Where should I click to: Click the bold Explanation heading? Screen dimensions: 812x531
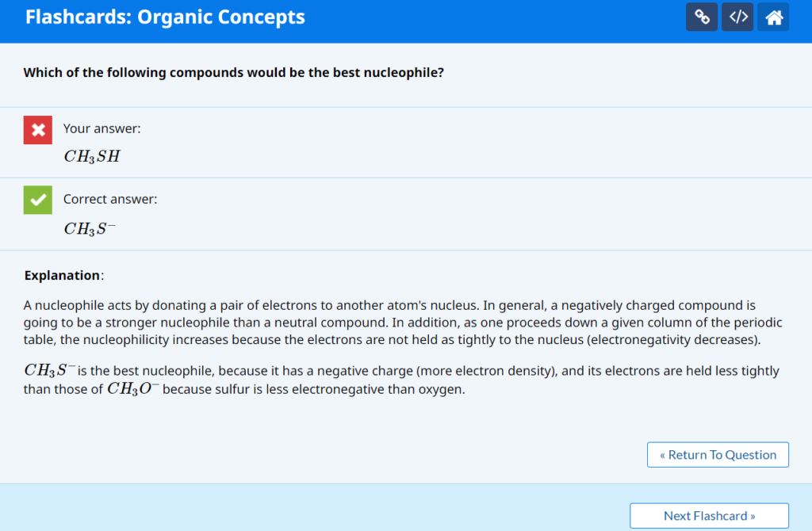click(x=63, y=276)
